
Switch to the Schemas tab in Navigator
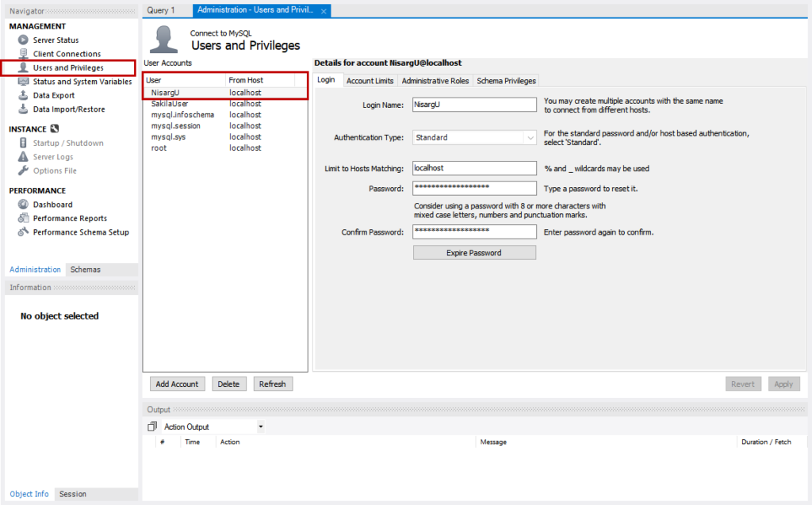(x=86, y=270)
